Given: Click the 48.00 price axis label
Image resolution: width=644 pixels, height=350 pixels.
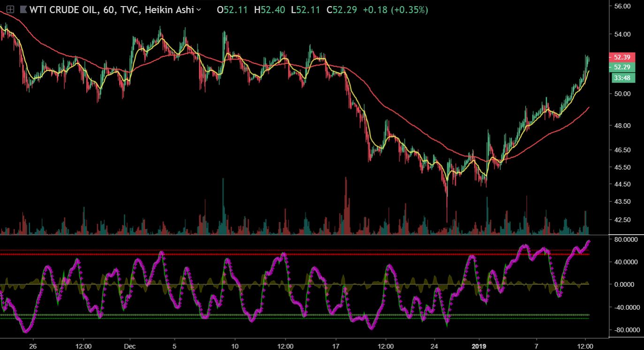Looking at the screenshot, I should 621,126.
